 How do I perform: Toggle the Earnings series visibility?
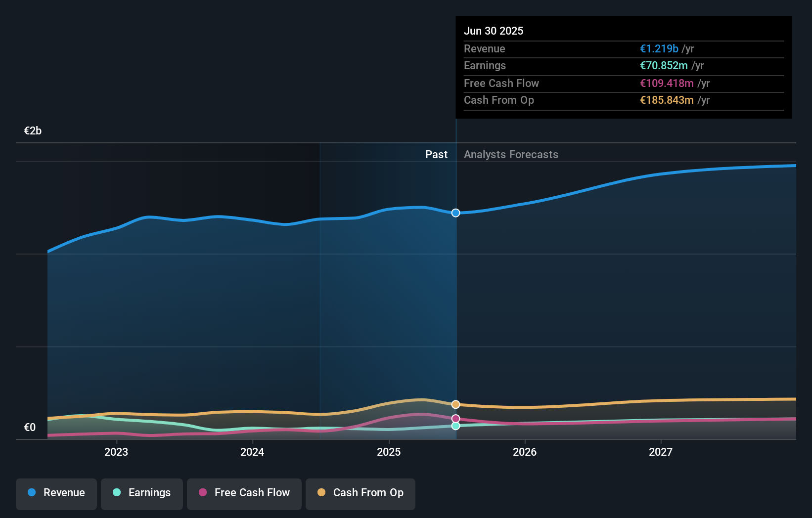point(142,493)
